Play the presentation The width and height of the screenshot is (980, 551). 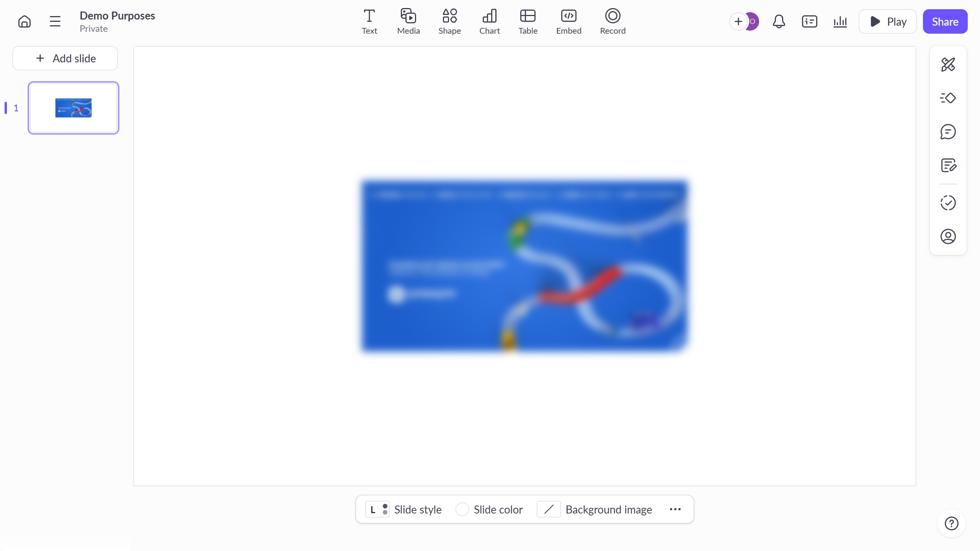[x=887, y=21]
